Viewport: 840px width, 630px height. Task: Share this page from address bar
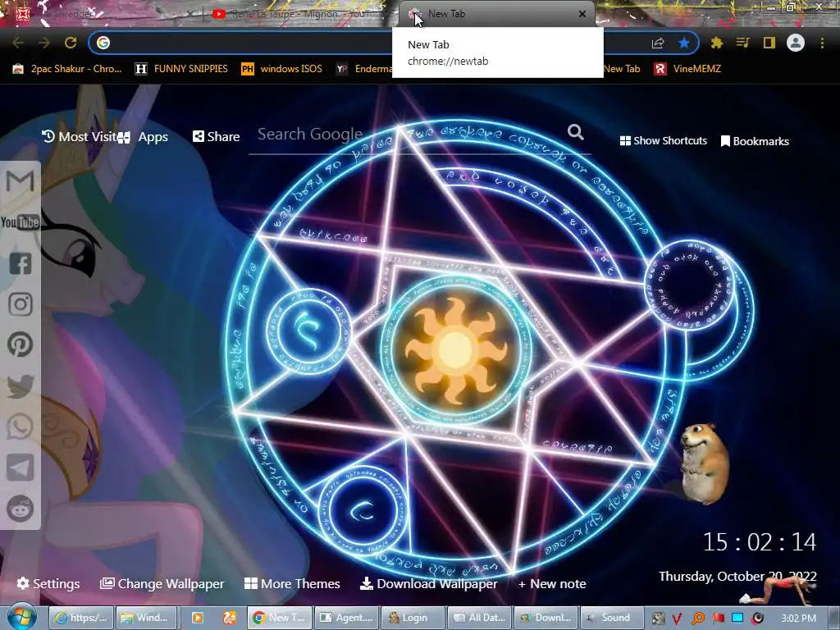tap(658, 43)
